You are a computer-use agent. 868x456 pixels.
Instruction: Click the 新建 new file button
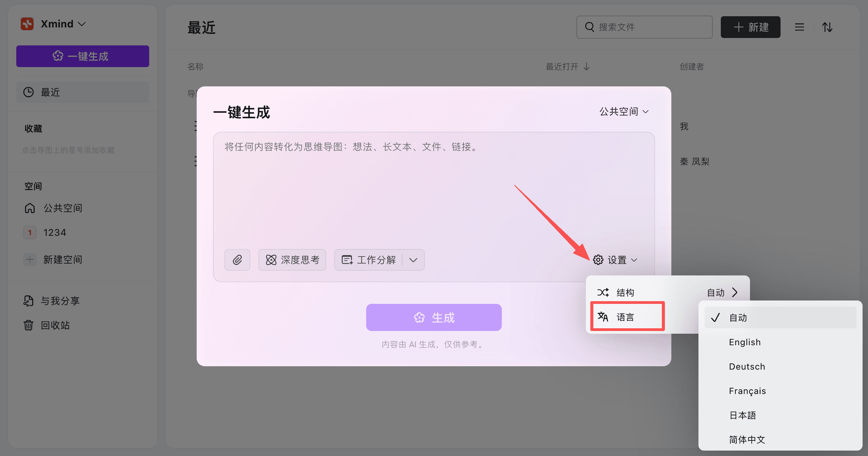click(x=751, y=27)
